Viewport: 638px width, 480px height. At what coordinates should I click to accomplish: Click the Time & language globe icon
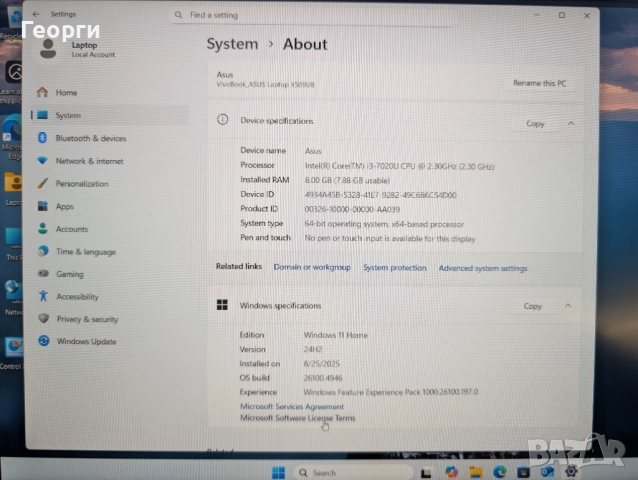click(43, 251)
